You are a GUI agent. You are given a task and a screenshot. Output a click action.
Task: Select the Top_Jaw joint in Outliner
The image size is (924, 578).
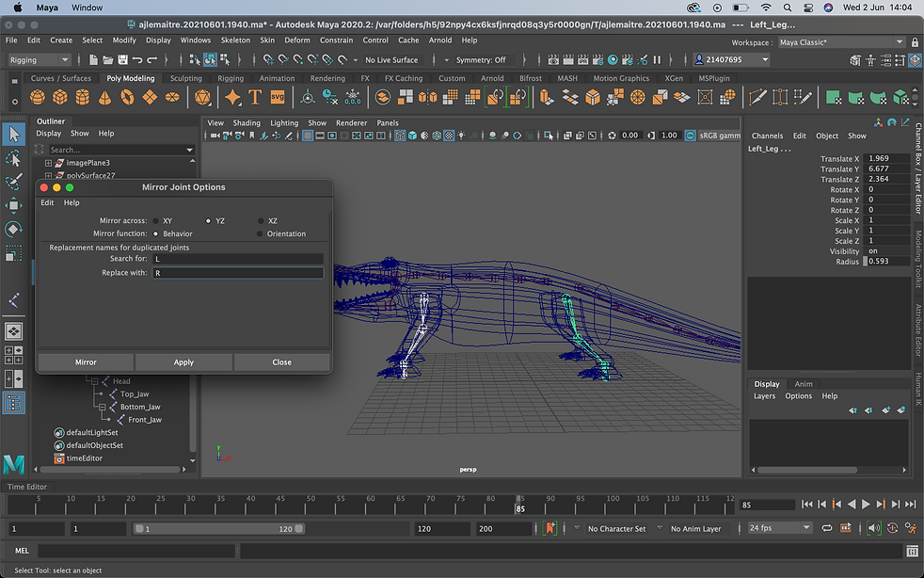[x=135, y=394]
